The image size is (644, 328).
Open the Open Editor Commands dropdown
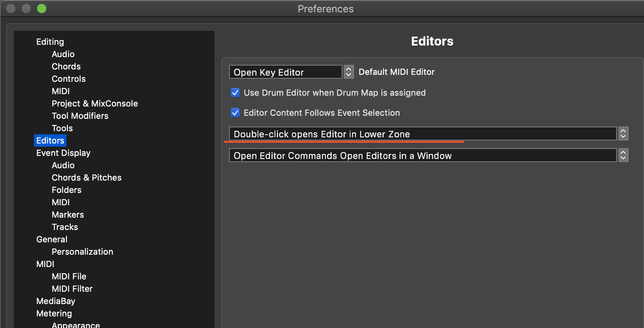coord(422,156)
